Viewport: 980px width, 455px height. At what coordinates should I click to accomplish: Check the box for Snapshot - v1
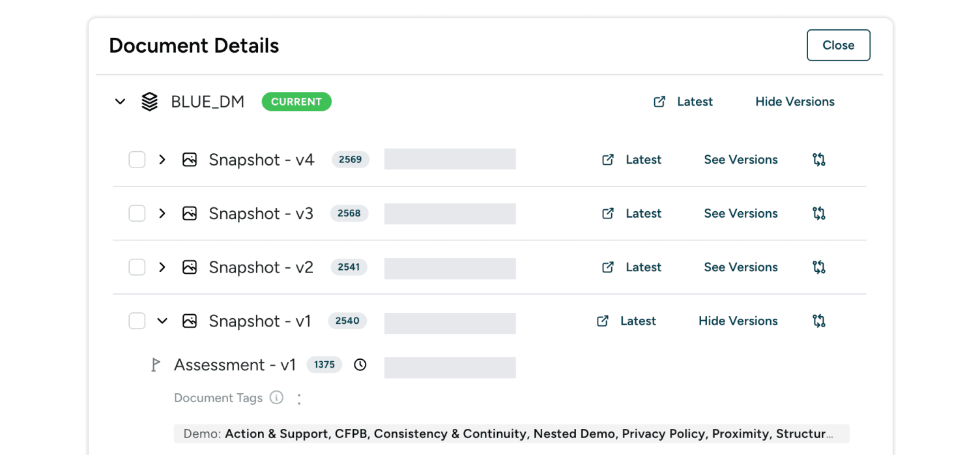pyautogui.click(x=137, y=321)
